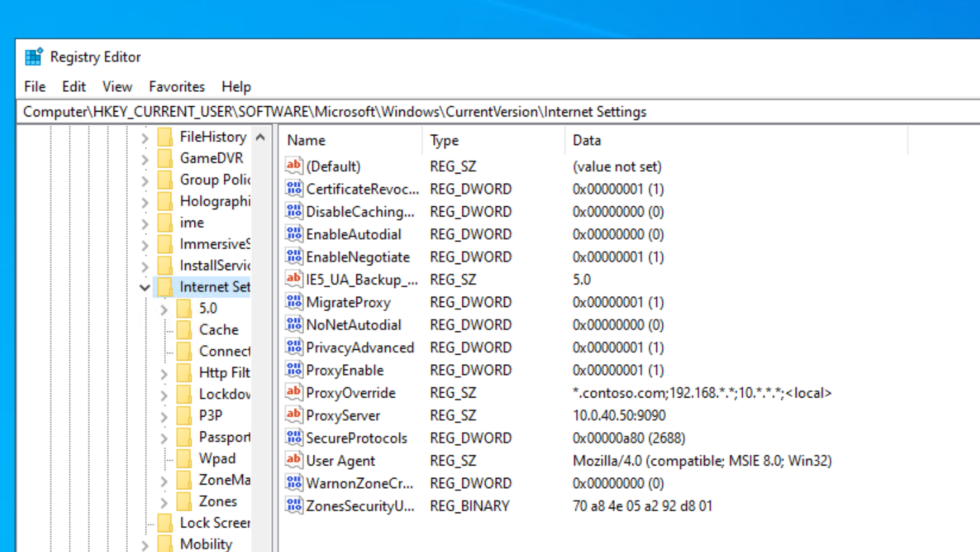Click the P3P folder icon

click(184, 415)
